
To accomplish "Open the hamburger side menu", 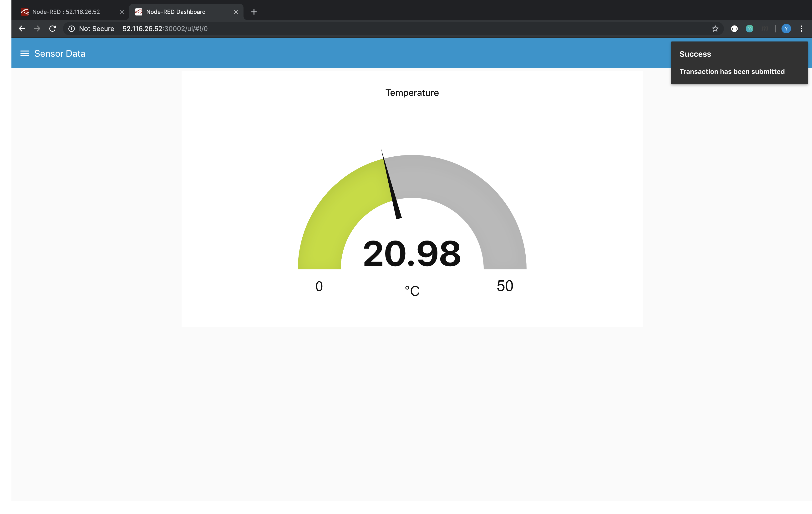I will click(25, 54).
